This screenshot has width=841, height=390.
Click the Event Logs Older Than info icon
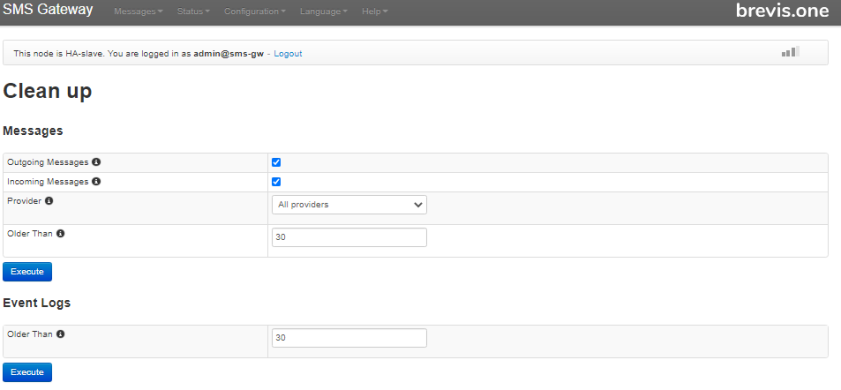(x=61, y=334)
